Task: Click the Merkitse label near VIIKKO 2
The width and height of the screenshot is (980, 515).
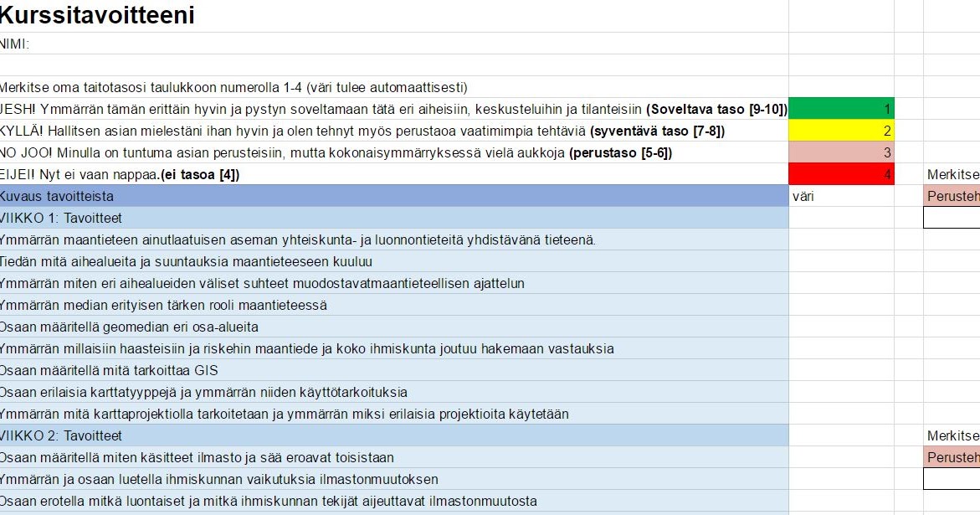Action: tap(954, 435)
